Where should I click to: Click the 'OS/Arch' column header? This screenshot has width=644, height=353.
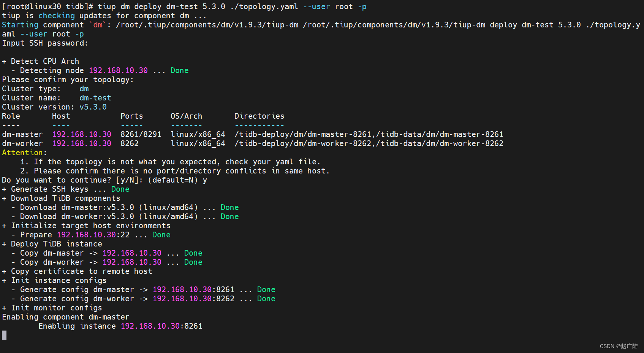point(186,116)
